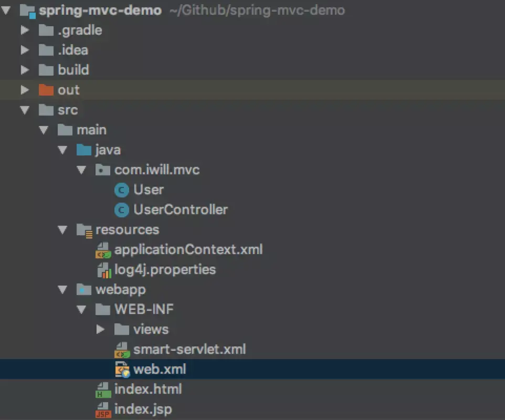Open applicationContext.xml file name
Viewport: 505px width, 420px height.
point(189,250)
